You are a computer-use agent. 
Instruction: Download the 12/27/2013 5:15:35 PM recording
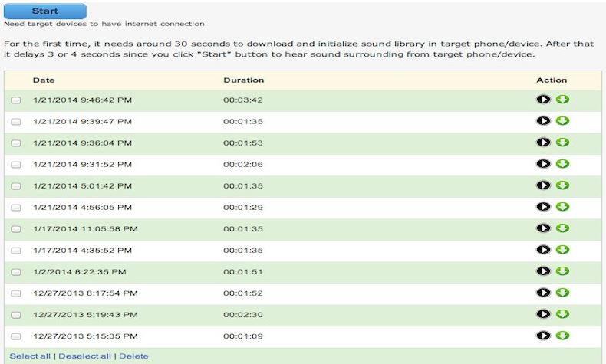(x=562, y=336)
